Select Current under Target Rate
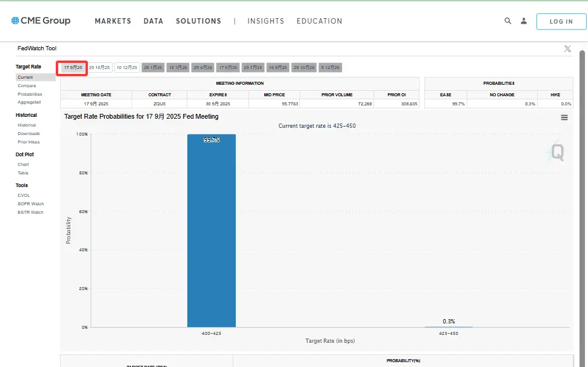The height and width of the screenshot is (367, 588). (35, 77)
